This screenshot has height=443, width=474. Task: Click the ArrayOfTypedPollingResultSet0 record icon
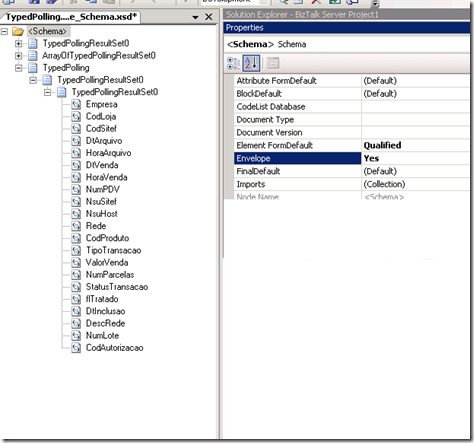point(33,56)
